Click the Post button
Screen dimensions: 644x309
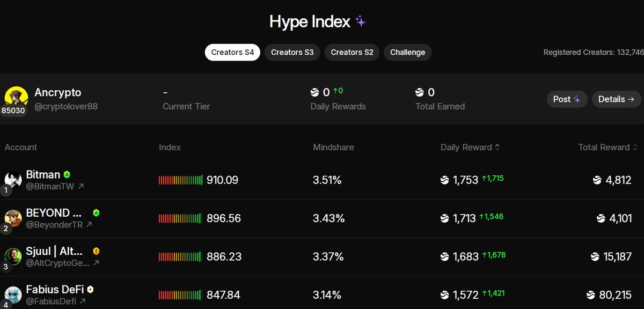pos(567,99)
